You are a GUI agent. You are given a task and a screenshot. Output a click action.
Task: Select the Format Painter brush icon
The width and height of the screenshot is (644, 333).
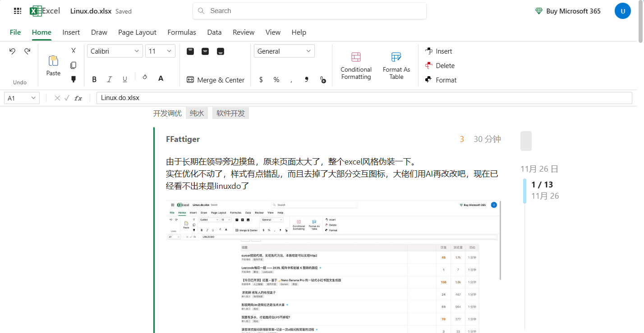pos(74,79)
